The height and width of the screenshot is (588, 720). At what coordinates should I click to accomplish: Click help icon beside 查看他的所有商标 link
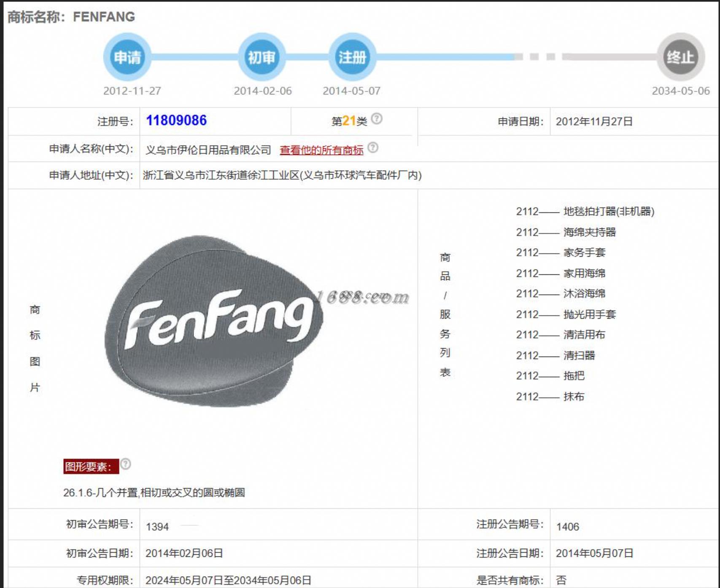(373, 148)
